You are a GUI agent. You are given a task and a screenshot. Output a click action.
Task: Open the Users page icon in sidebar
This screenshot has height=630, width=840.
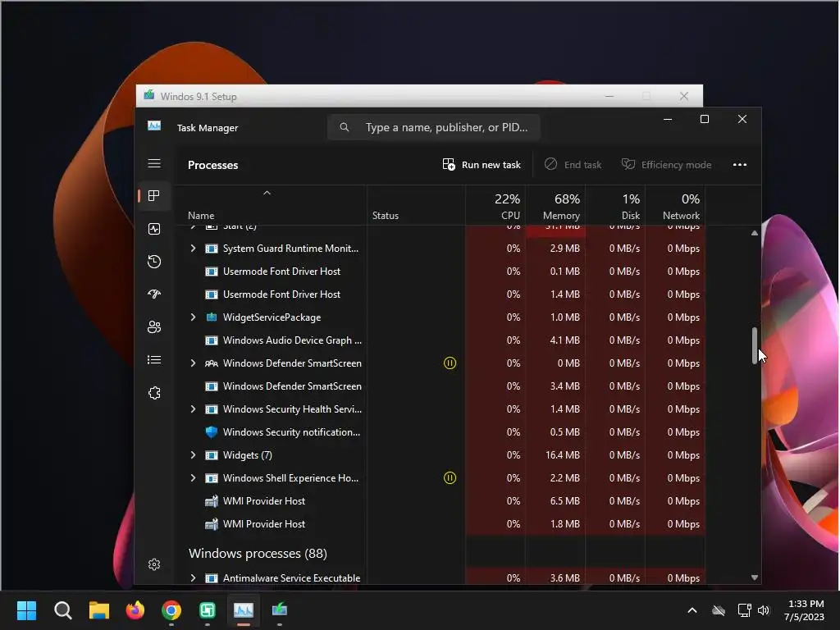(x=154, y=326)
